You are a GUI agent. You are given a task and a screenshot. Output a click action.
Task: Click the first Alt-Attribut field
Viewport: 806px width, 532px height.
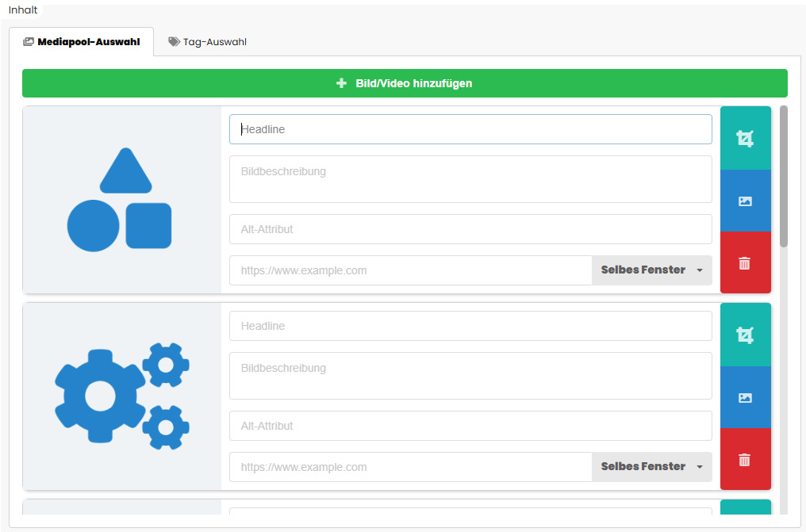(470, 229)
